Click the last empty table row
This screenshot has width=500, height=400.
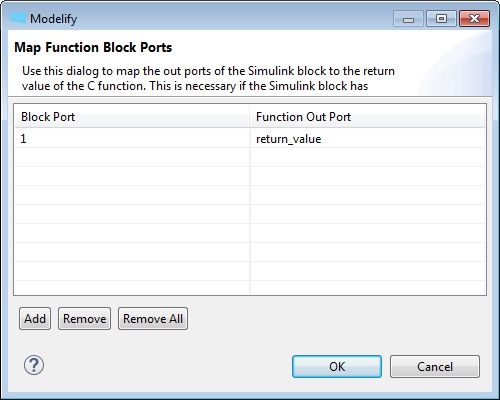pyautogui.click(x=250, y=288)
